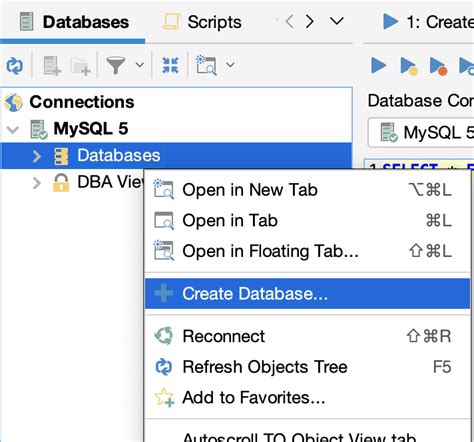Click the Databases stack icon in tree
474x442 pixels.
(61, 156)
